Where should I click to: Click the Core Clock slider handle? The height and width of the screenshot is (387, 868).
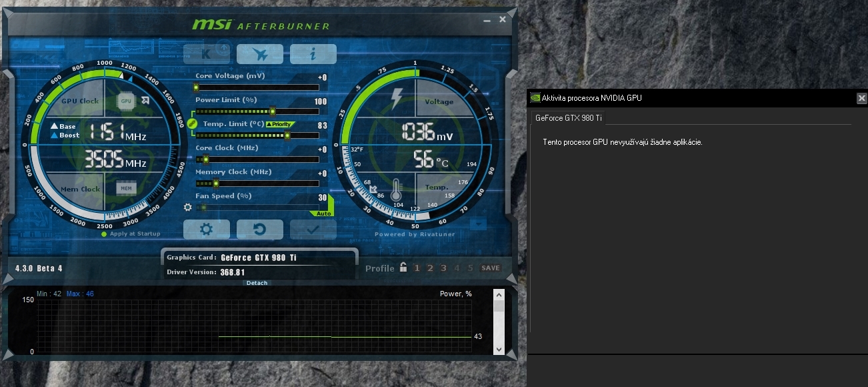(205, 159)
